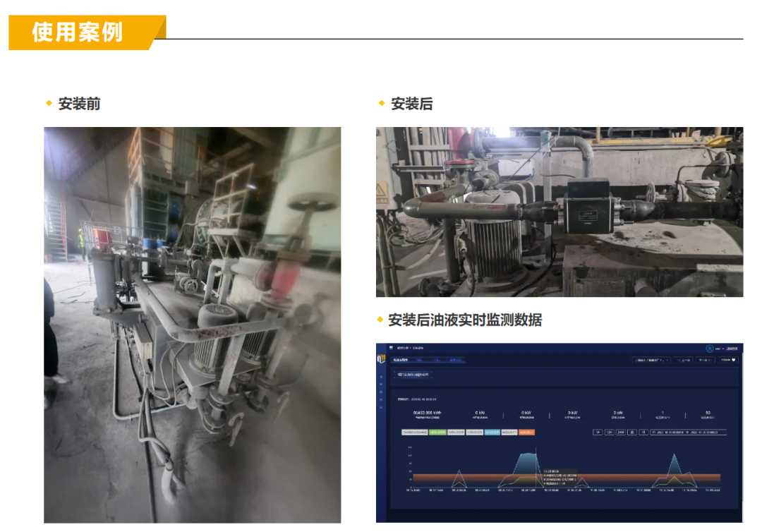Click the 安装后 pipe sensor photo
The height and width of the screenshot is (532, 762).
click(x=560, y=212)
